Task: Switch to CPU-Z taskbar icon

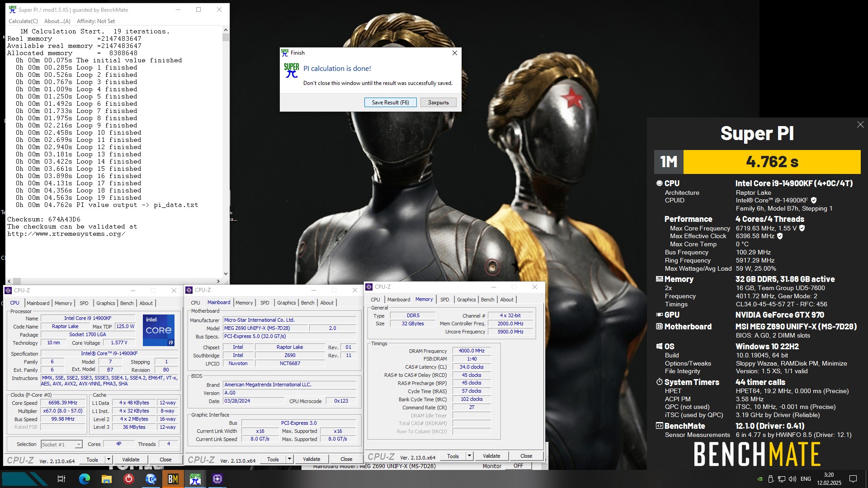Action: (x=217, y=479)
